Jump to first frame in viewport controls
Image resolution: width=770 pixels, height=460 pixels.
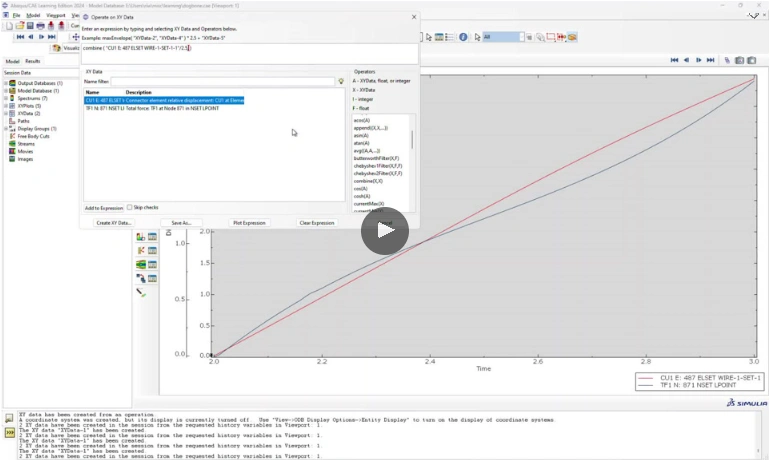click(674, 60)
